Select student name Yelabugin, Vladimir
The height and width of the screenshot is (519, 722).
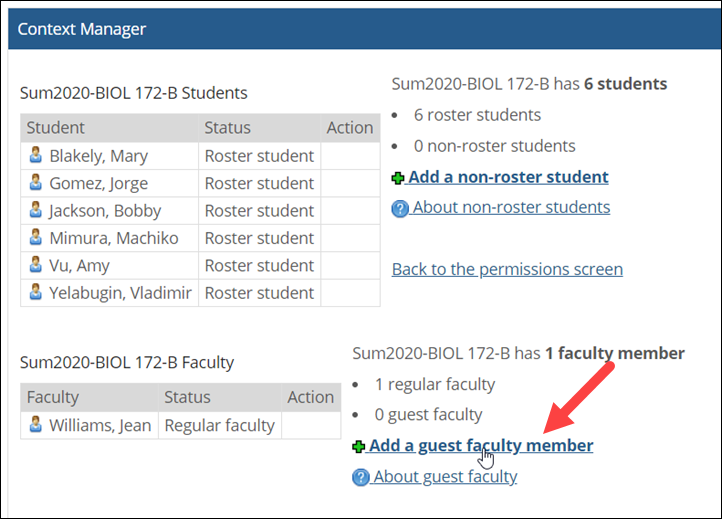click(x=120, y=292)
